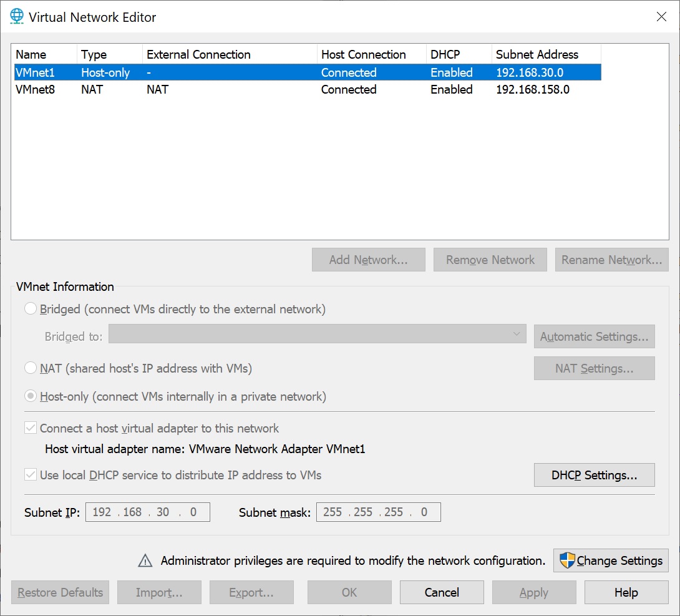Click the NAT external connection cell of VMnet8

tap(157, 89)
